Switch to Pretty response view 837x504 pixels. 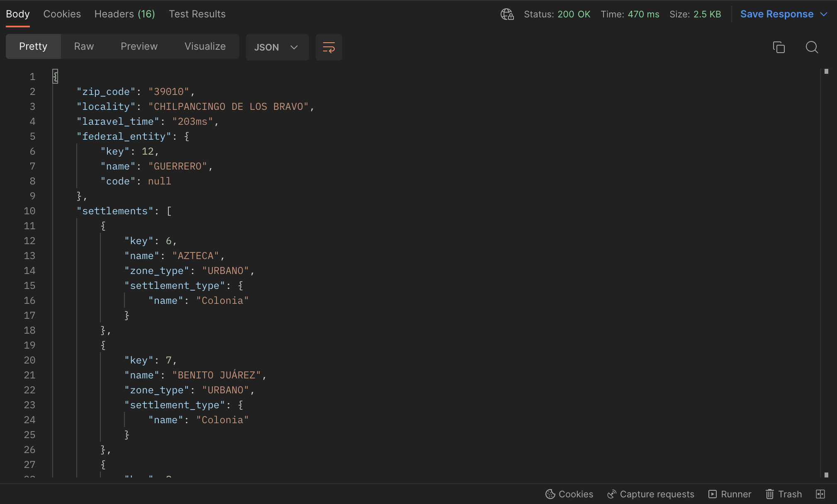click(x=33, y=46)
